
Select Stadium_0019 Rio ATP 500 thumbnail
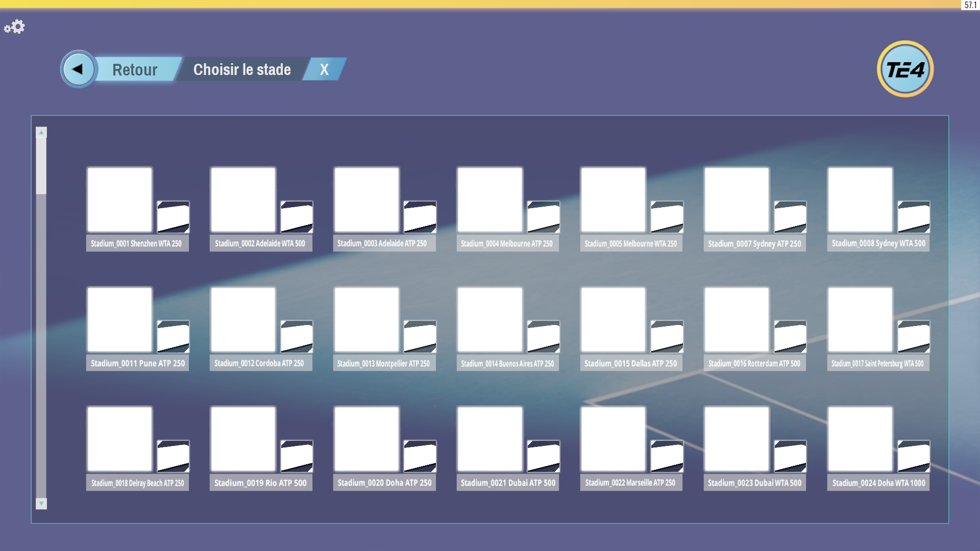tap(243, 439)
